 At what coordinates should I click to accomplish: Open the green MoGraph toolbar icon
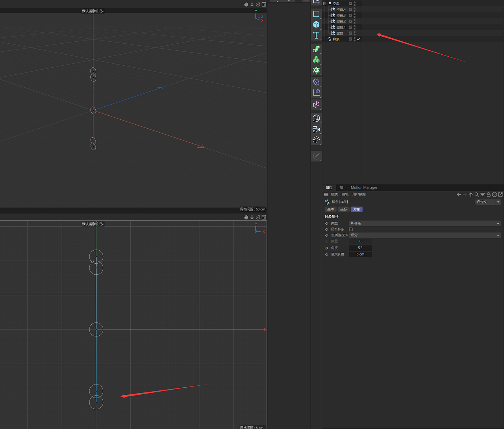coord(316,70)
